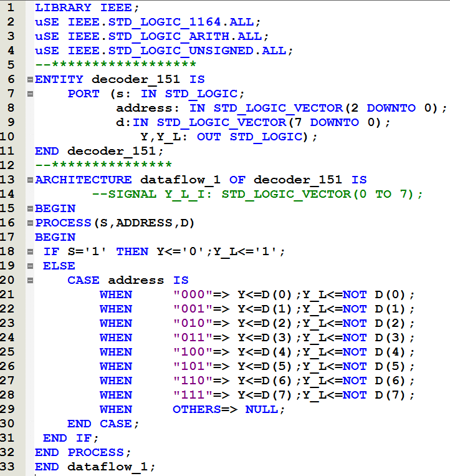The height and width of the screenshot is (476, 450).
Task: Click 'END CASE;' on line 30
Action: [x=103, y=424]
